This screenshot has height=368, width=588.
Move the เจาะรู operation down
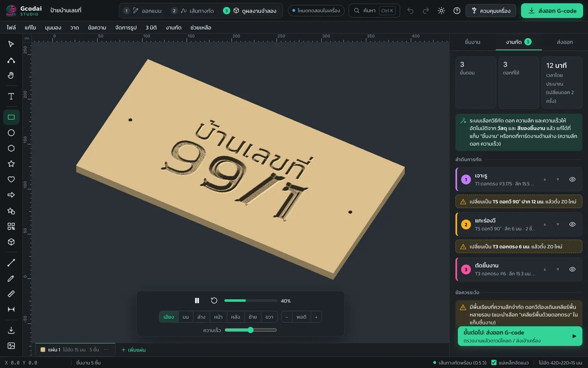(x=557, y=179)
